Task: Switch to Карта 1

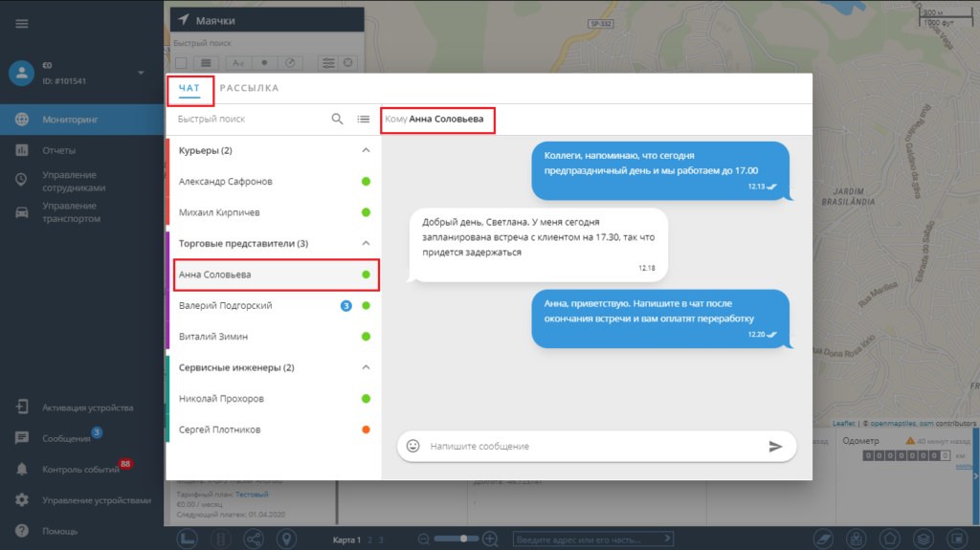Action: [346, 539]
